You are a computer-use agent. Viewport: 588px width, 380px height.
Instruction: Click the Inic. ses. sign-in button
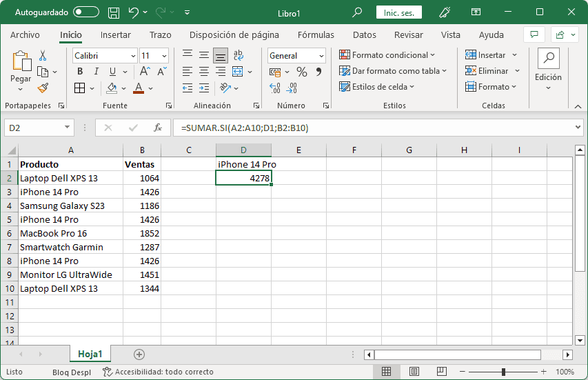399,12
